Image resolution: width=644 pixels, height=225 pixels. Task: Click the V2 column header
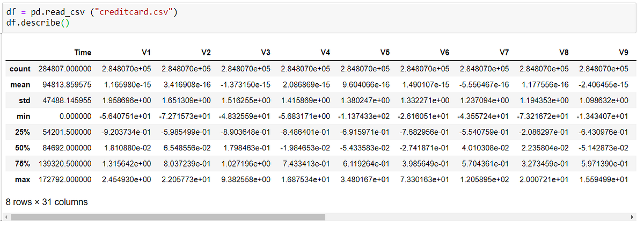[205, 53]
